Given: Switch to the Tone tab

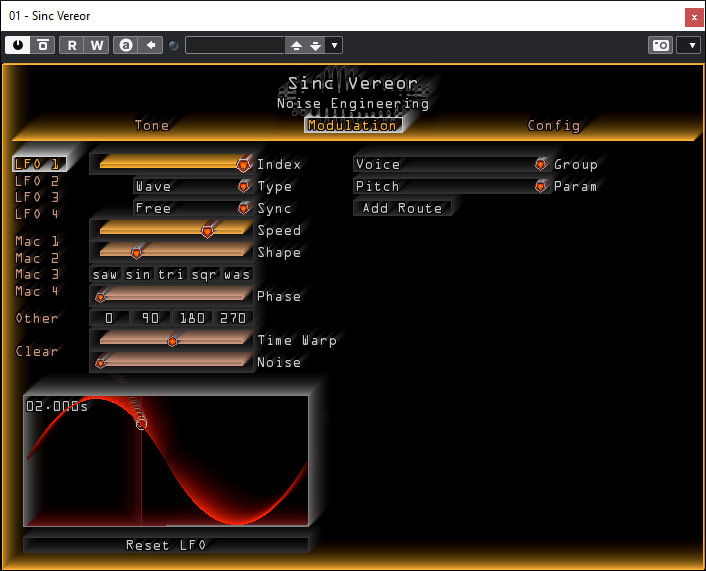Looking at the screenshot, I should coord(152,125).
